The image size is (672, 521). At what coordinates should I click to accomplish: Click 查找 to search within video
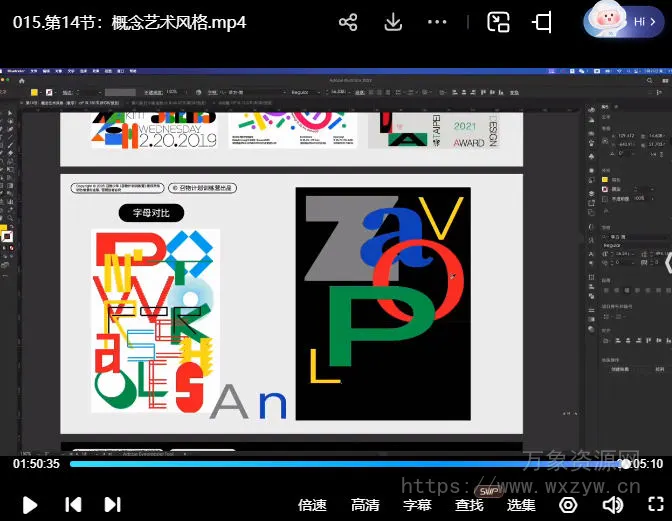(469, 505)
